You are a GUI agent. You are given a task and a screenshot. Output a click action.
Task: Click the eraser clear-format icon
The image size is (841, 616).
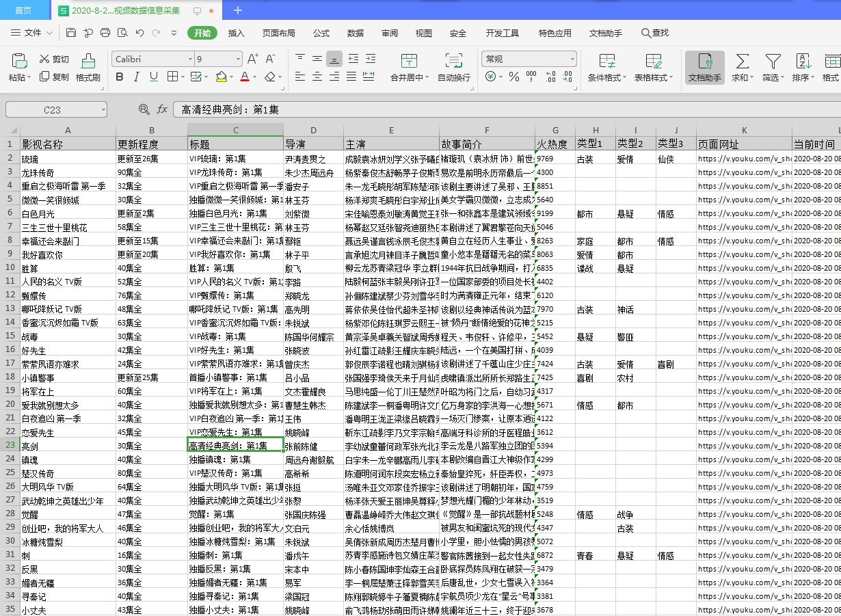tap(271, 77)
